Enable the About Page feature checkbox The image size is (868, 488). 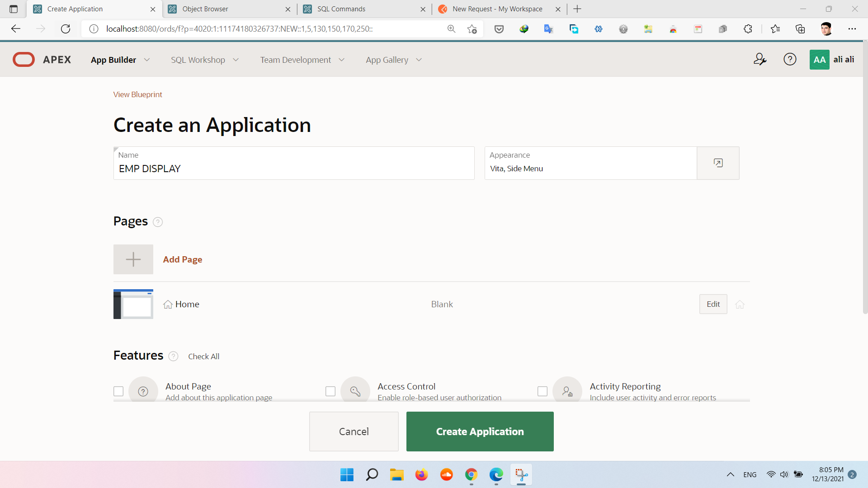[x=118, y=391]
